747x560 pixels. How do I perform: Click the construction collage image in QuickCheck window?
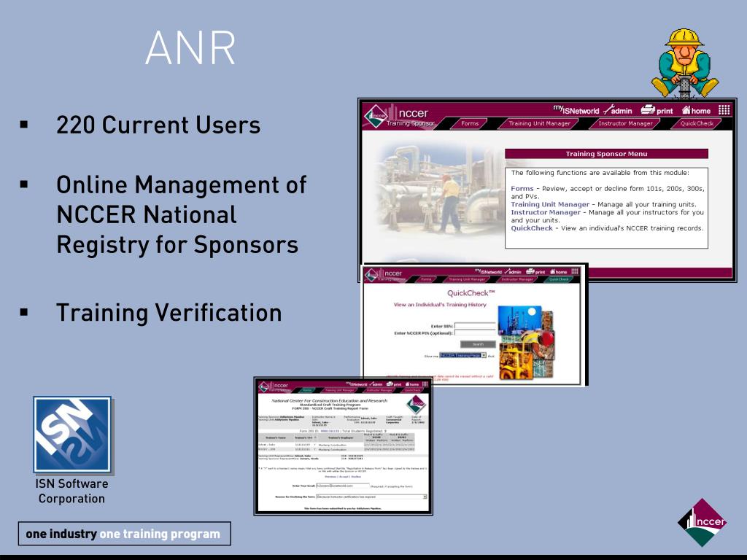pyautogui.click(x=526, y=343)
